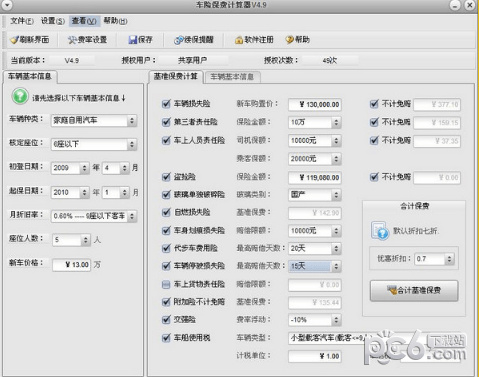The height and width of the screenshot is (377, 479).
Task: Click 计税单位 1.00 field
Action: tap(315, 356)
